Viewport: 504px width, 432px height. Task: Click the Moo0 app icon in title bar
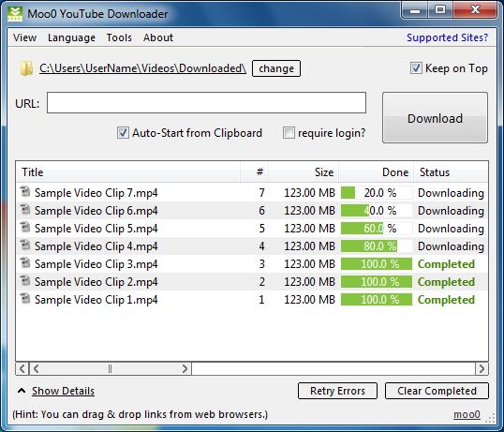pyautogui.click(x=15, y=14)
